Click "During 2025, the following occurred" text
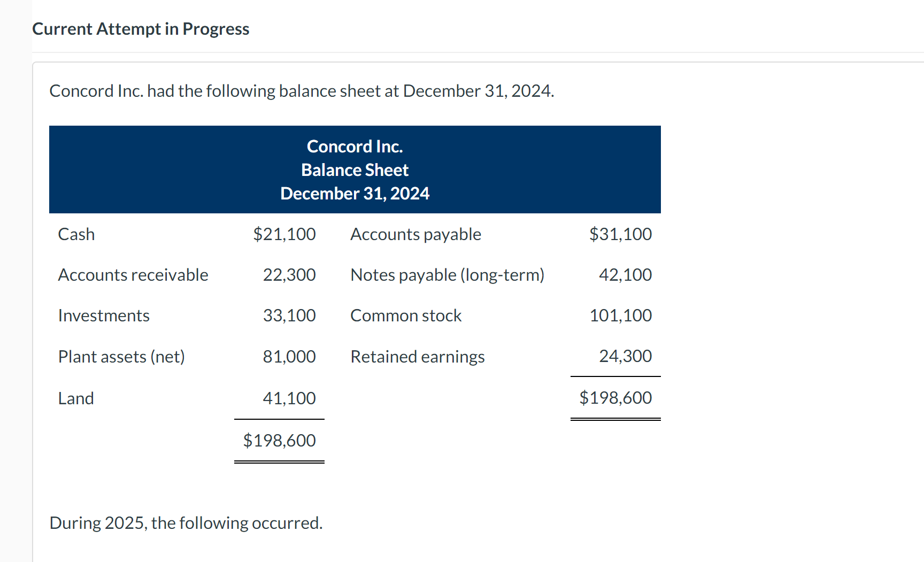The width and height of the screenshot is (924, 562). coord(186,523)
